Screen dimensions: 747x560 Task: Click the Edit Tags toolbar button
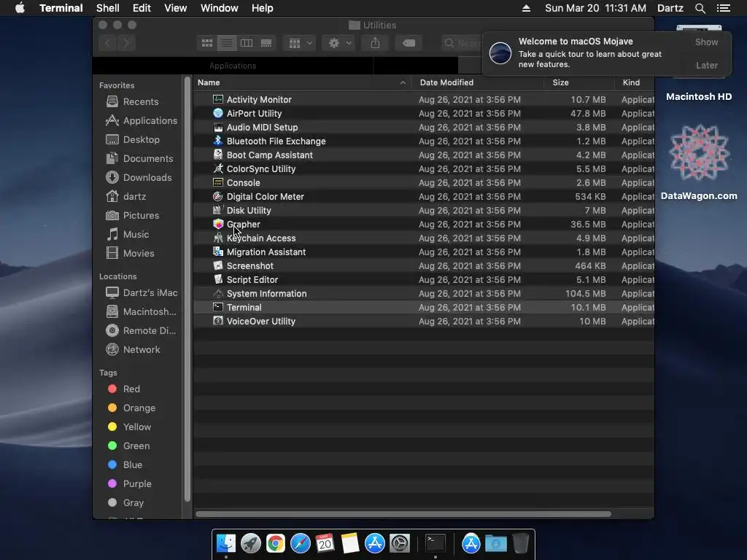(409, 43)
